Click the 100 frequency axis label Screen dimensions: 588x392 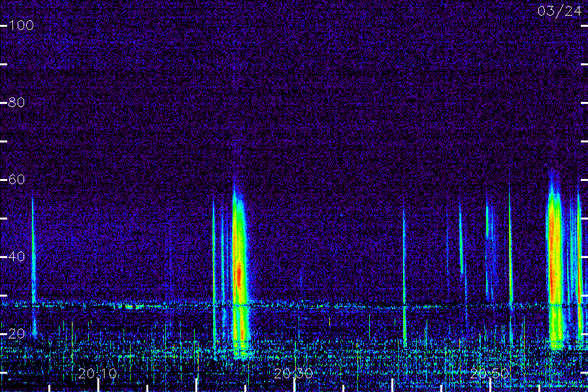(x=21, y=25)
